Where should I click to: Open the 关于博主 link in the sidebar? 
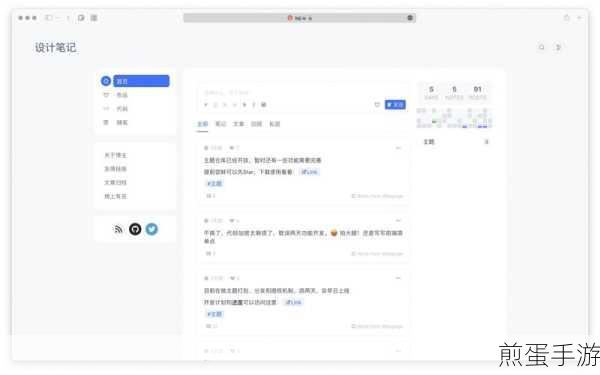click(x=115, y=155)
